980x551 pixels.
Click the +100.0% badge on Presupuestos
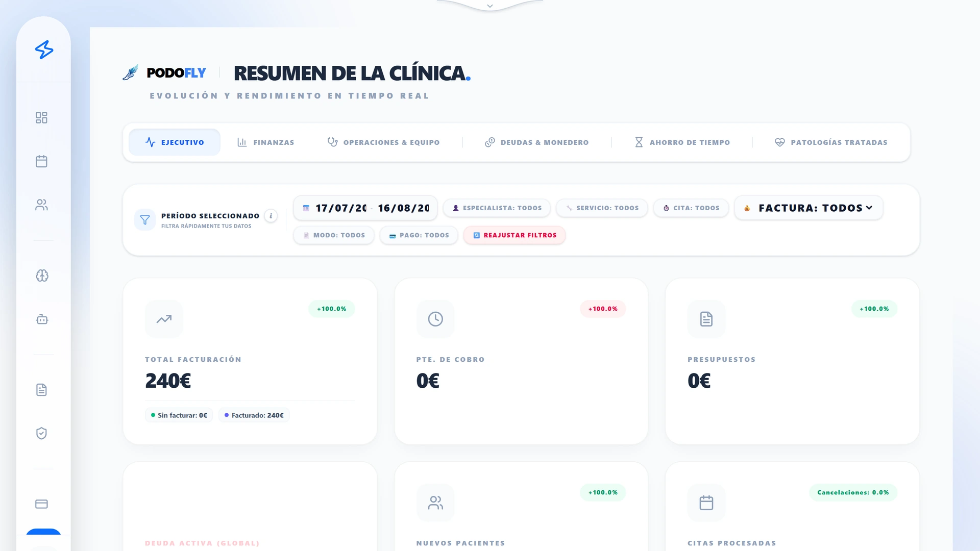874,309
